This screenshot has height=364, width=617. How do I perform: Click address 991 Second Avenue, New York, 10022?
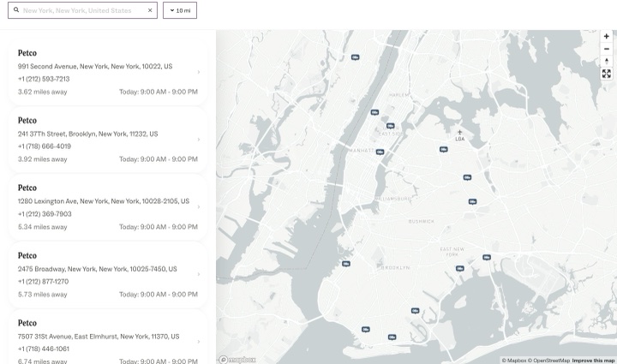[95, 67]
